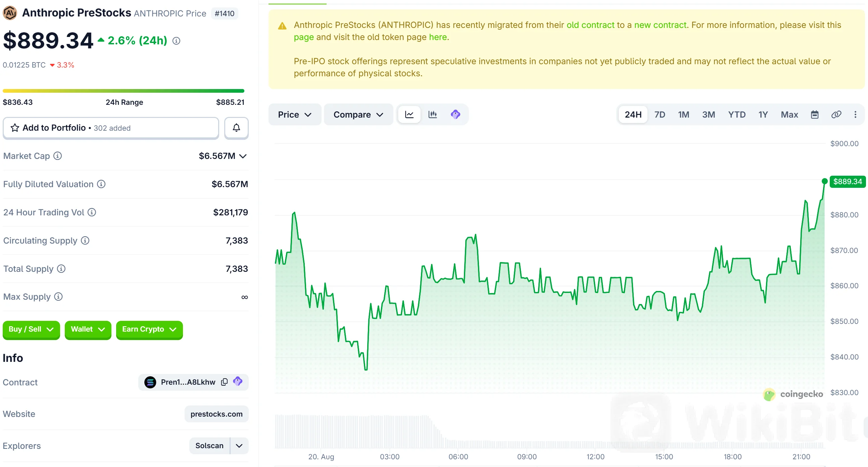868x467 pixels.
Task: Select the 24H time range tab
Action: (633, 115)
